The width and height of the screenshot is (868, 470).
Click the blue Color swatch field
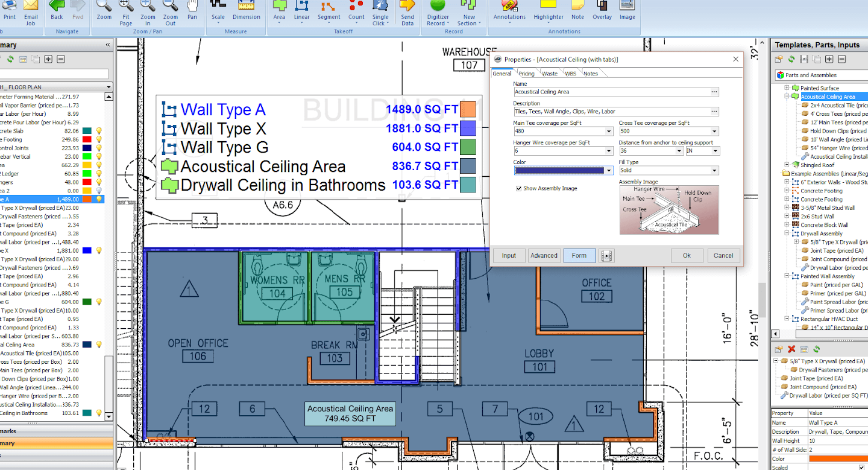click(559, 171)
